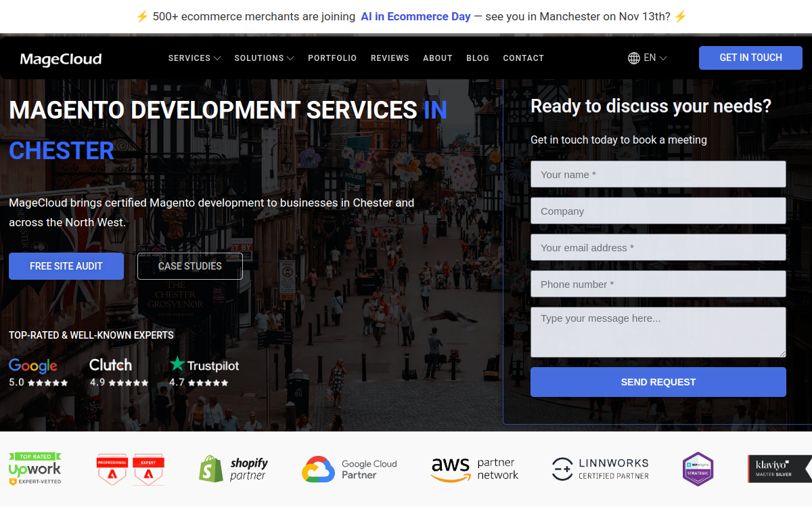This screenshot has height=508, width=812.
Task: Click the Clutch 4.9 star rating
Action: (119, 383)
